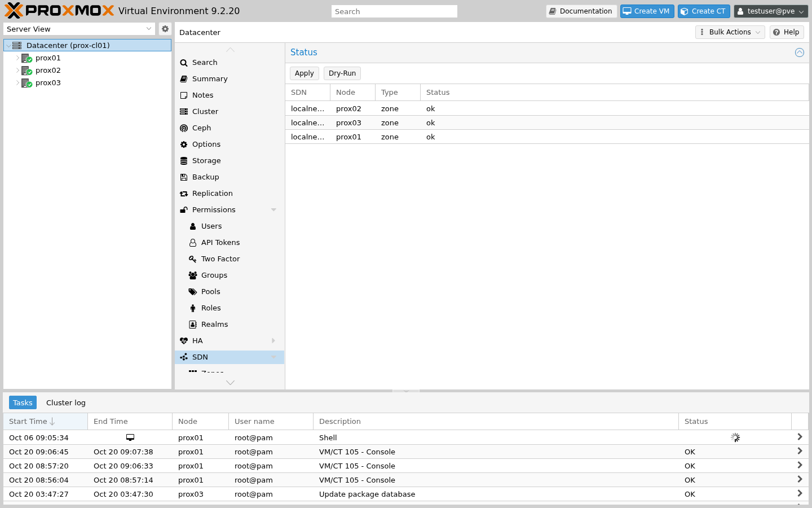Click the Backup floppy icon
Image resolution: width=812 pixels, height=508 pixels.
coord(184,177)
